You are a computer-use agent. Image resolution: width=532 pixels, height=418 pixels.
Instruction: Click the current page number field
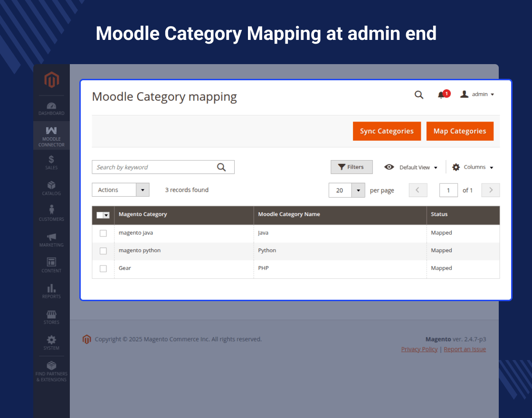[x=448, y=190]
